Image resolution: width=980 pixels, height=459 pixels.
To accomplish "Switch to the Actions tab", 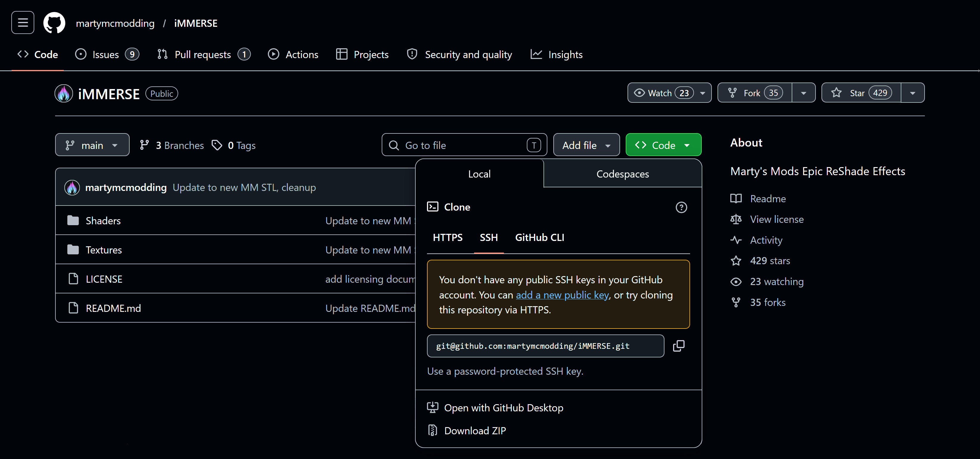I will point(293,55).
